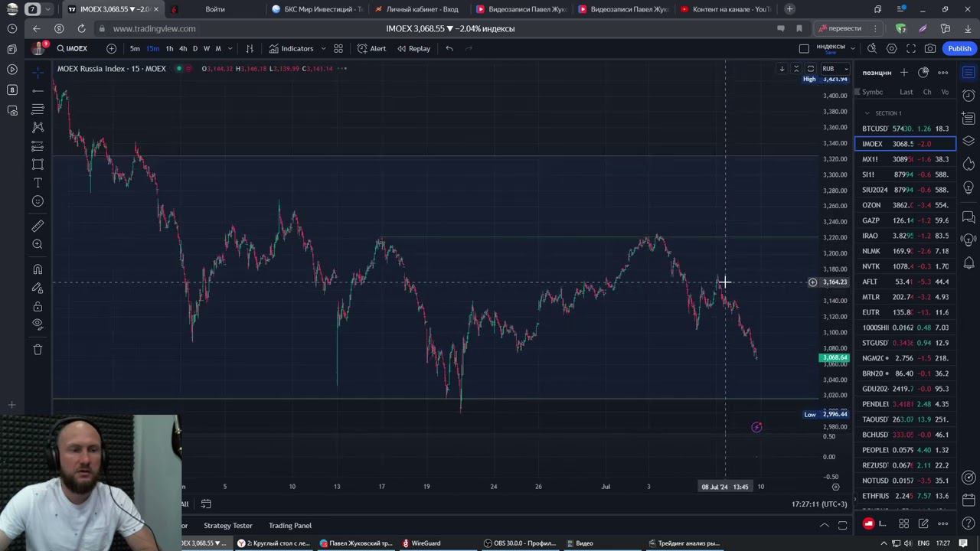This screenshot has width=980, height=551.
Task: Select the 4h timeframe
Action: [x=183, y=48]
